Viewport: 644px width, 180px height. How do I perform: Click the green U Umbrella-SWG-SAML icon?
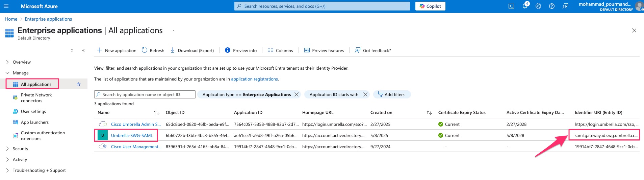pos(103,135)
